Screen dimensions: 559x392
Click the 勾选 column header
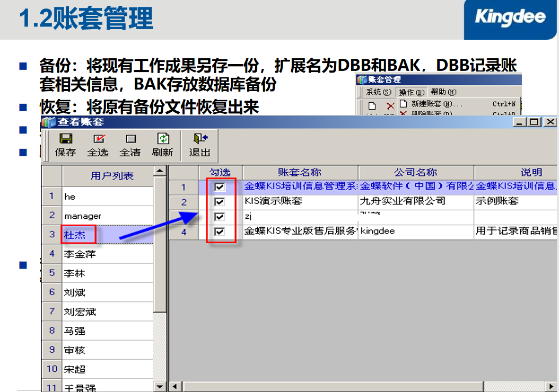220,173
